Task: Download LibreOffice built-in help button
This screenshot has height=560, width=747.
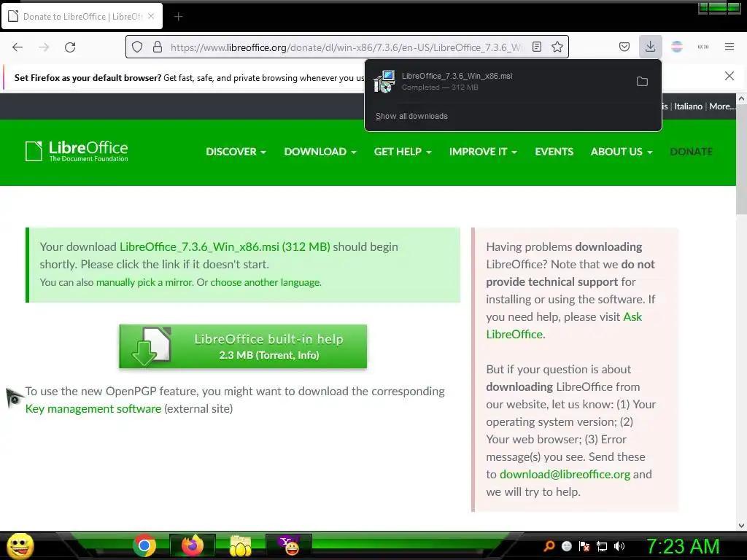Action: tap(243, 346)
